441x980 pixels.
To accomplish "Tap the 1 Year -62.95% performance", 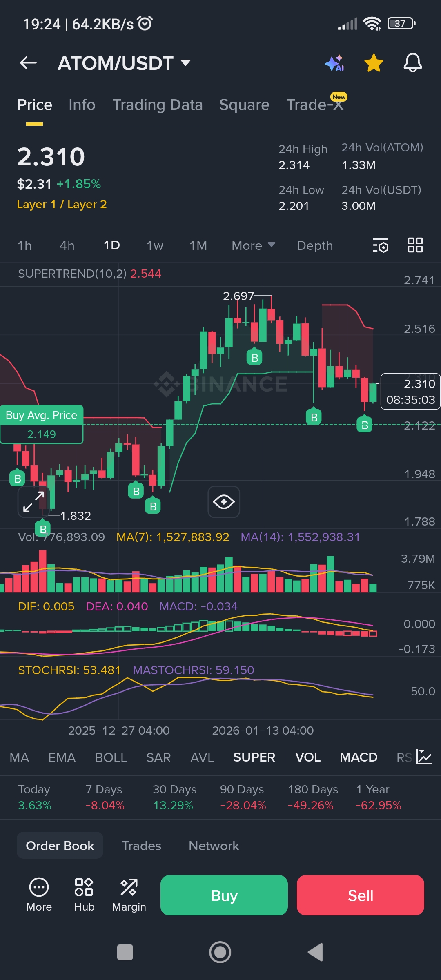I will point(379,797).
